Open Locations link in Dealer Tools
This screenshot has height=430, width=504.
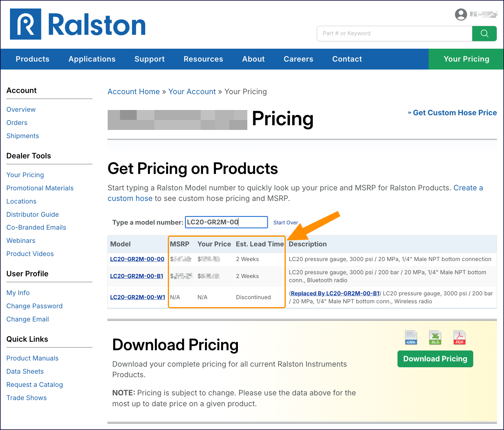pos(21,201)
